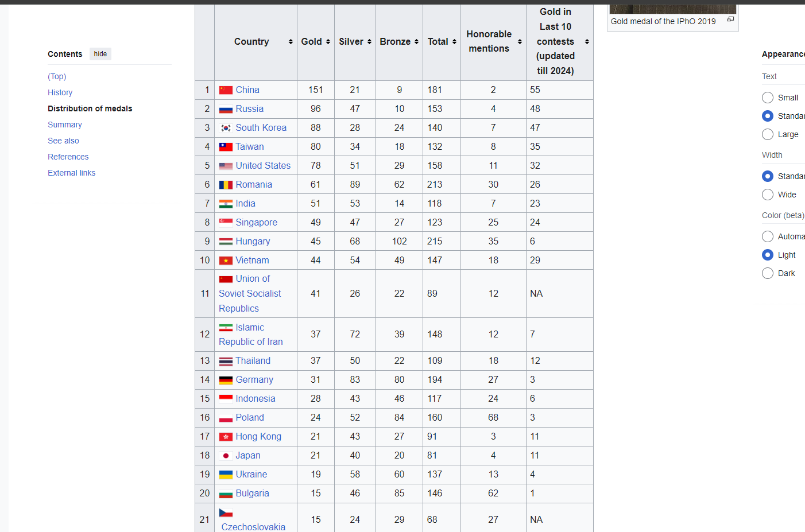Click the Japan flag icon
The image size is (805, 532).
tap(226, 456)
